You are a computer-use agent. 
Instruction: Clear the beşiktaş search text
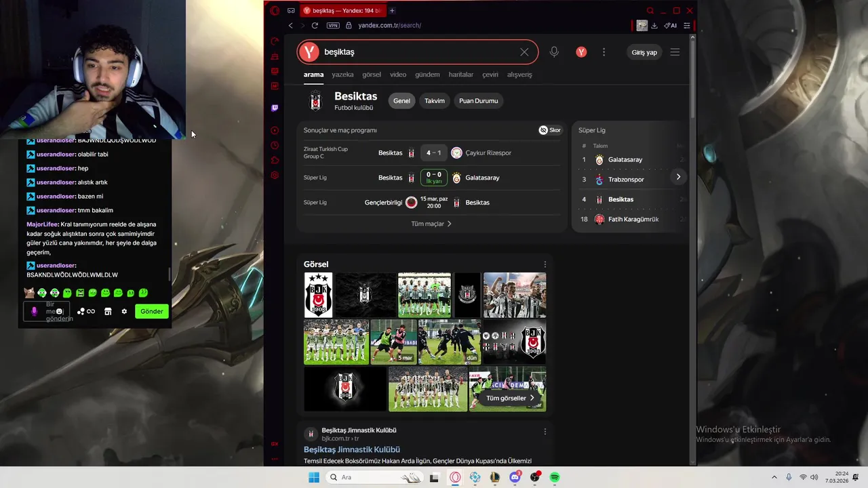pos(524,52)
